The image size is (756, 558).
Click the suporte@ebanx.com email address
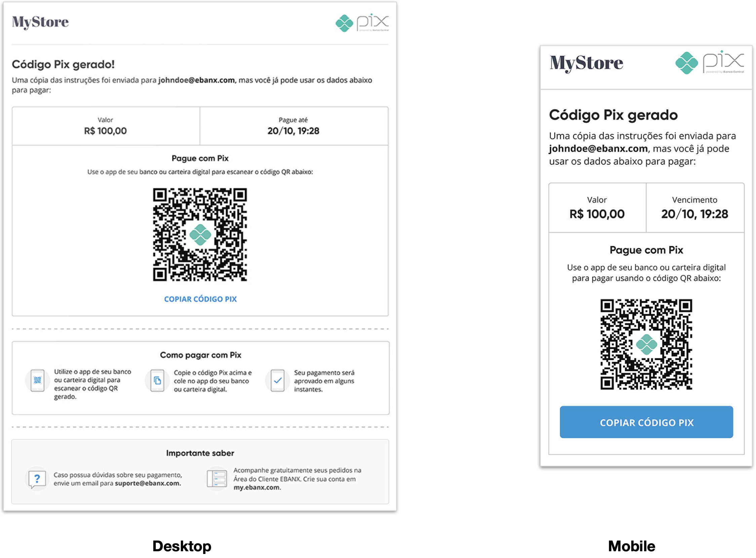pos(148,483)
